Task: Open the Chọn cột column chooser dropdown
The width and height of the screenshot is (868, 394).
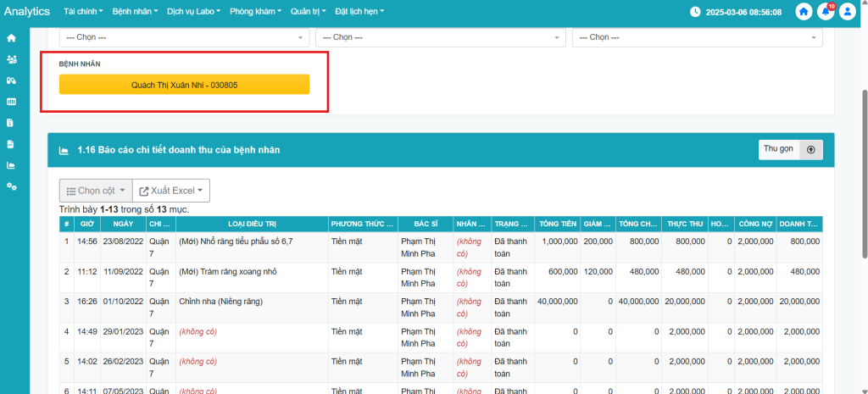Action: (x=96, y=191)
